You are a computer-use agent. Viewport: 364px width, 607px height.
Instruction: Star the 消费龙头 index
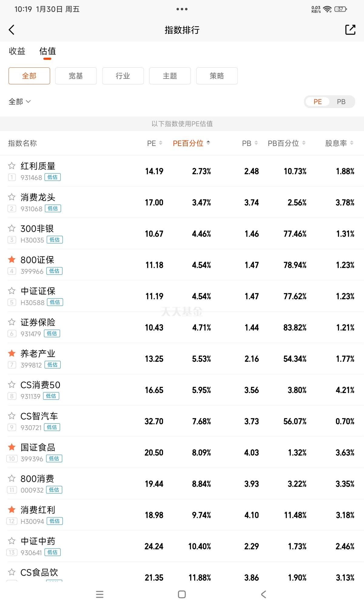[x=12, y=197]
